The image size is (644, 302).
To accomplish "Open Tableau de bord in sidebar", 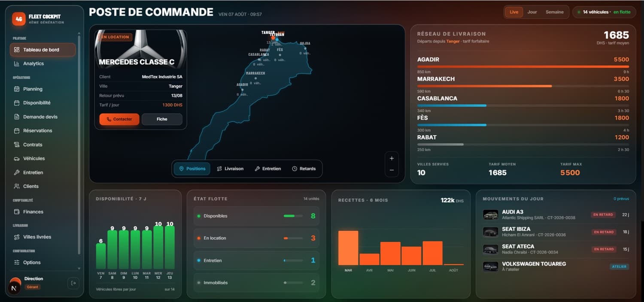I will pyautogui.click(x=43, y=50).
